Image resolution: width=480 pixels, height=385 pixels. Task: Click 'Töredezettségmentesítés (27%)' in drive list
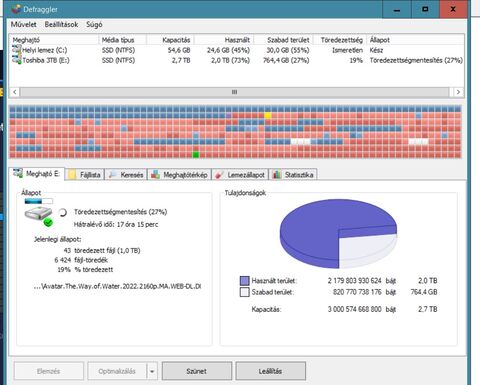[x=416, y=60]
